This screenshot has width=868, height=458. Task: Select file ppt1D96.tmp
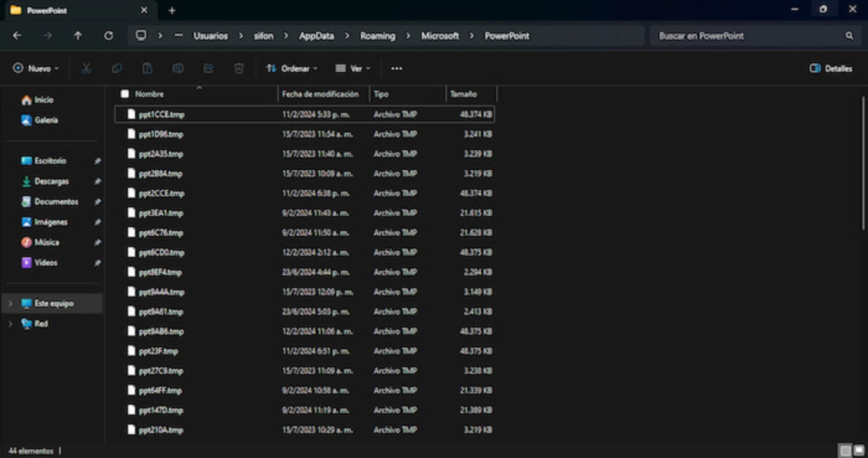point(305,134)
